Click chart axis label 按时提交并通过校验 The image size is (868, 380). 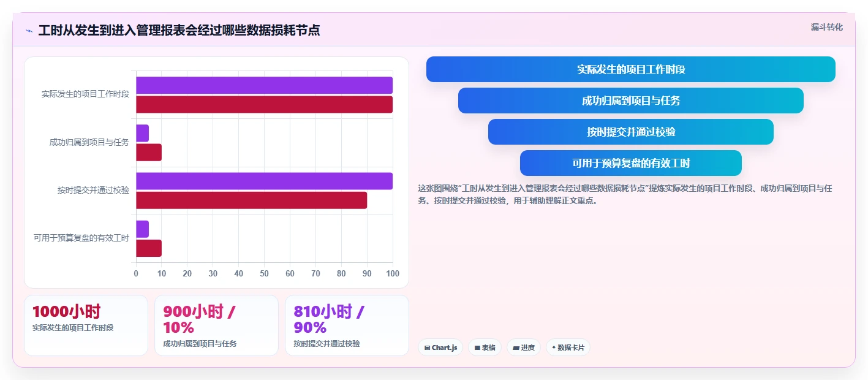click(93, 190)
